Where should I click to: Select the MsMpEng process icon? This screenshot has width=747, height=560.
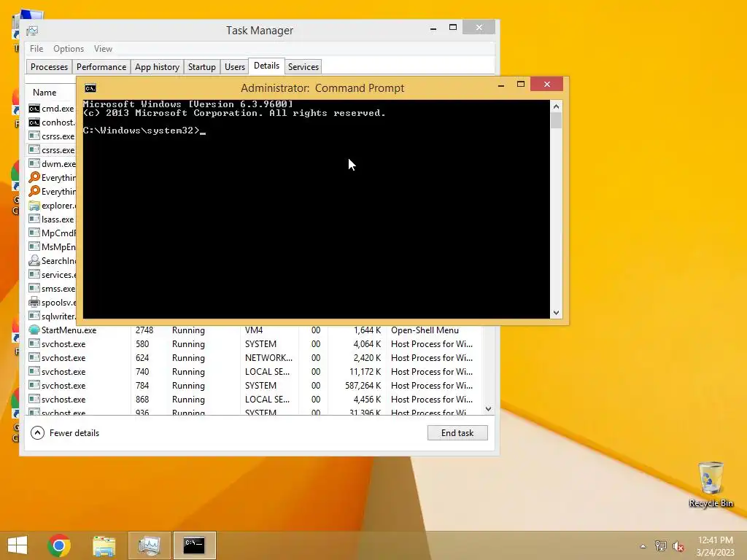point(34,246)
